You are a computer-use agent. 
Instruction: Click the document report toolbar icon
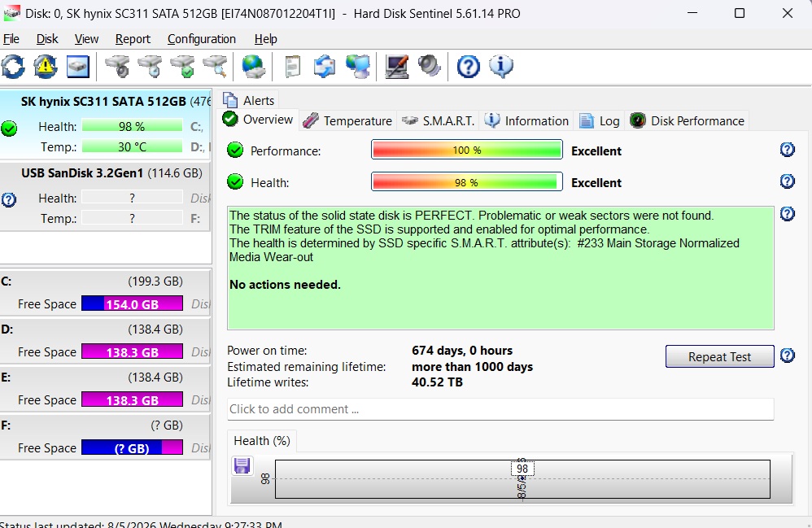[x=293, y=67]
